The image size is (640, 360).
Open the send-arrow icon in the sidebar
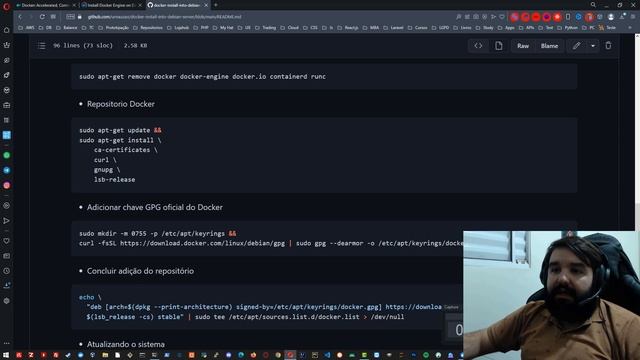coord(7,221)
